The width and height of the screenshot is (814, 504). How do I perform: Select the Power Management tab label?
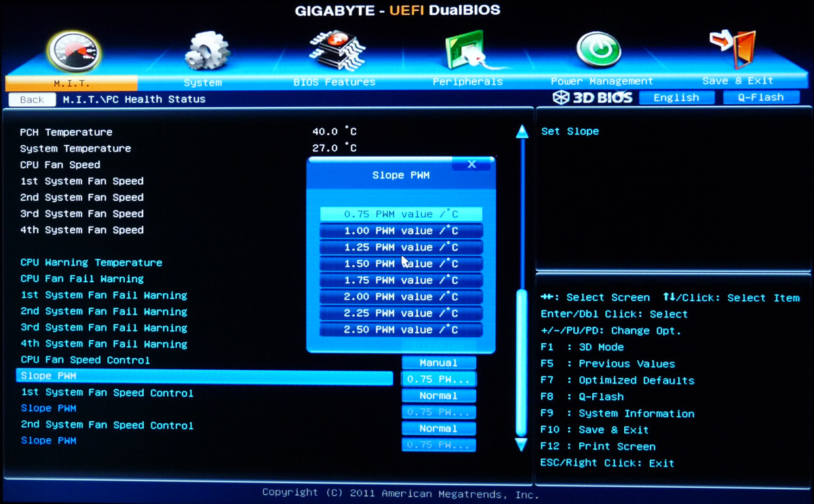tap(602, 81)
